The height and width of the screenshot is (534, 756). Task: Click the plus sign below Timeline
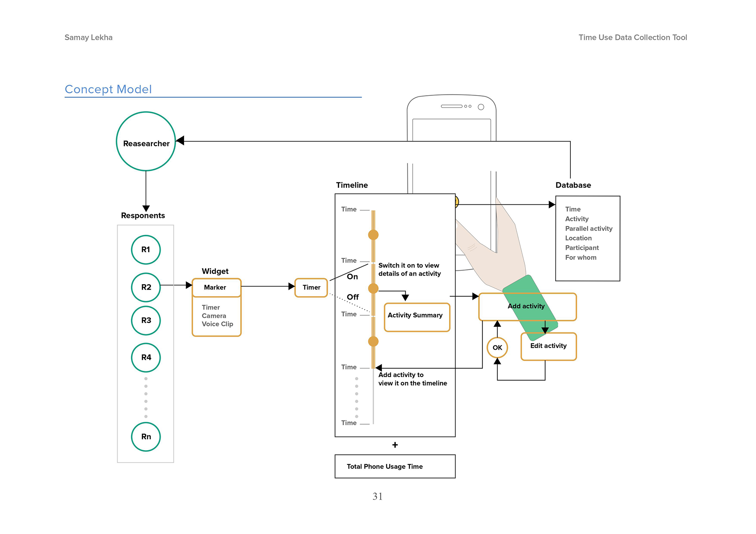(x=395, y=445)
